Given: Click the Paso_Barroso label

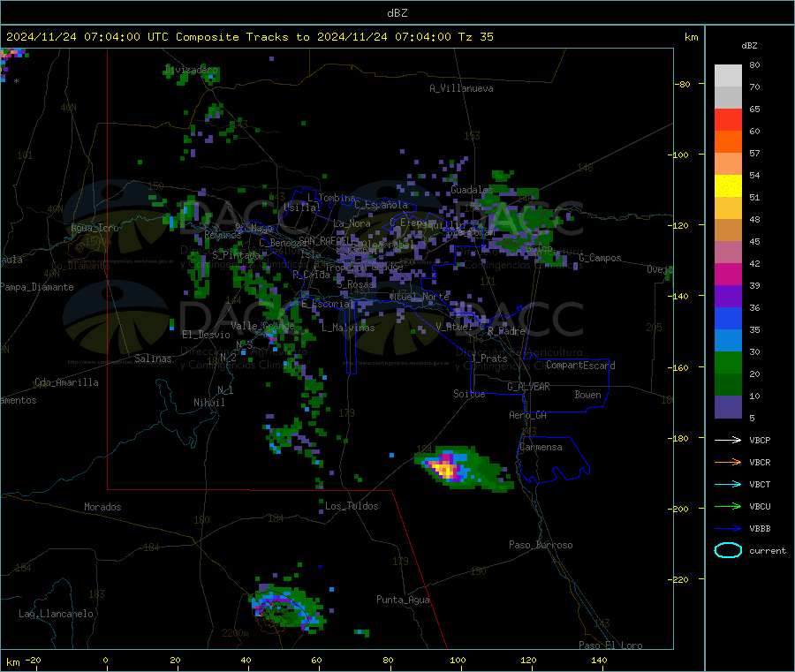Looking at the screenshot, I should tap(541, 545).
